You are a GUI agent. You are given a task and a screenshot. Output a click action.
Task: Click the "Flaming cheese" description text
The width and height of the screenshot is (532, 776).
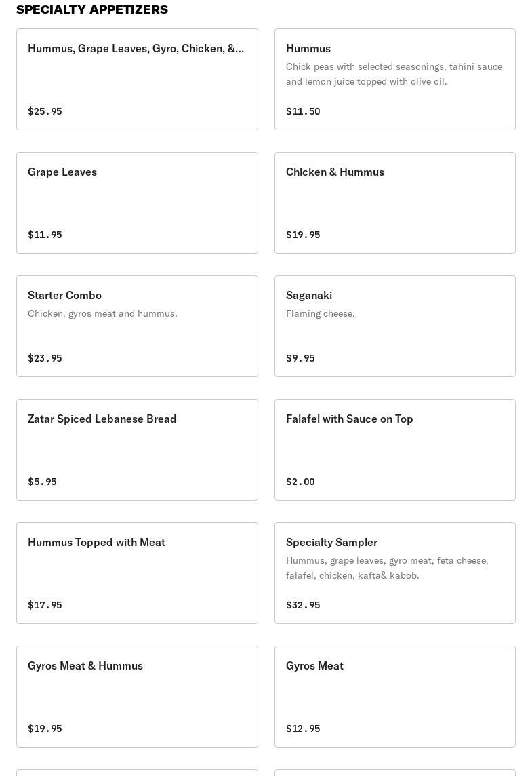[x=321, y=313]
